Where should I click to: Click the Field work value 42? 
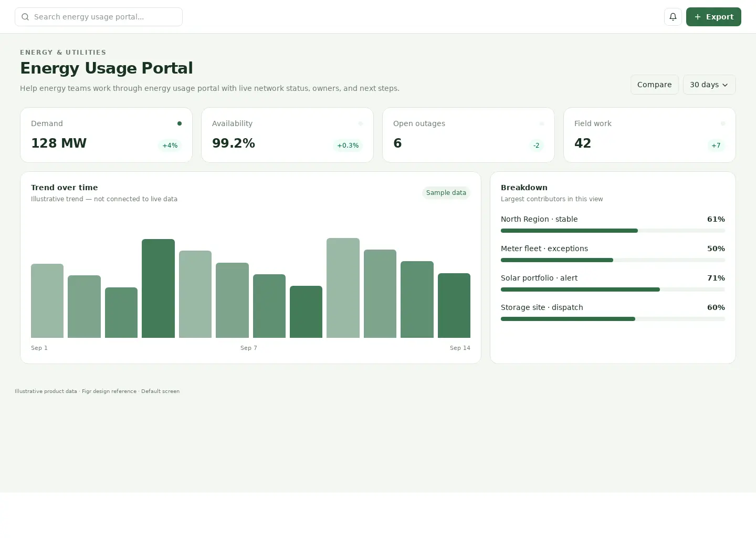[583, 143]
